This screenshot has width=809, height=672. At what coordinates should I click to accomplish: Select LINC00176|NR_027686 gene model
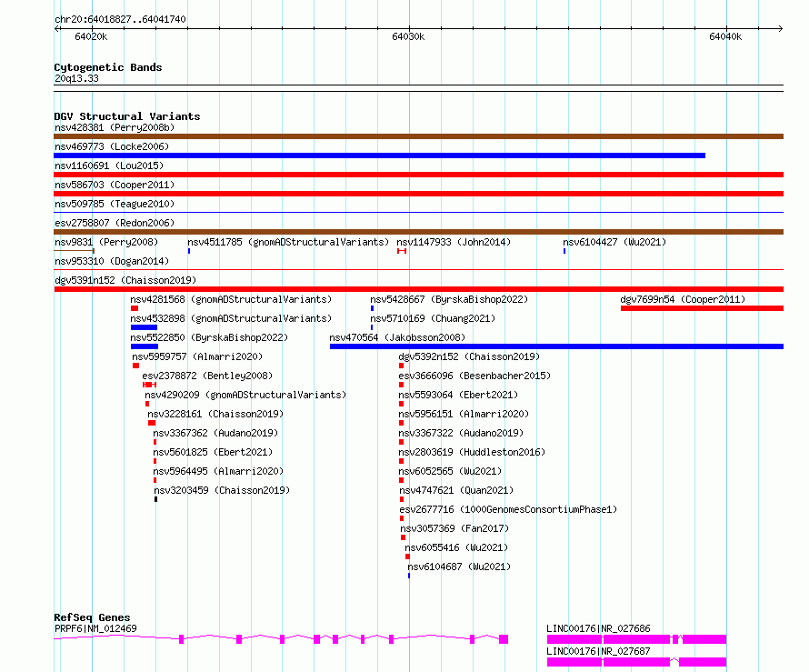(x=636, y=639)
